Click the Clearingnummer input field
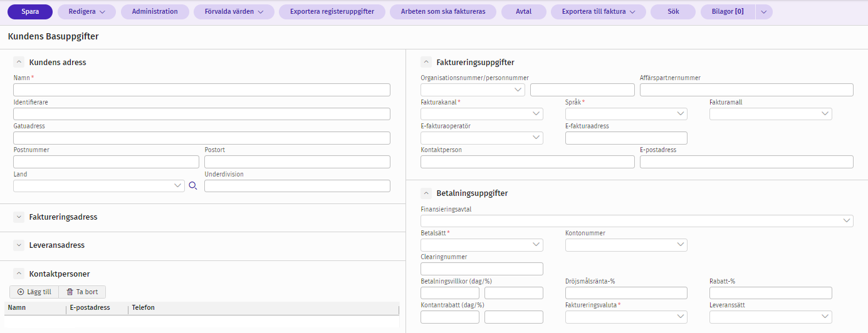 [482, 269]
